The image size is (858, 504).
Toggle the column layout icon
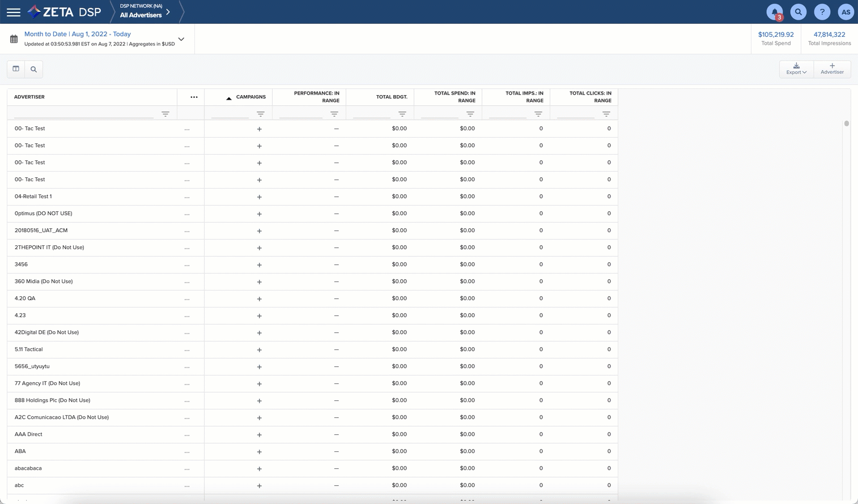(16, 69)
